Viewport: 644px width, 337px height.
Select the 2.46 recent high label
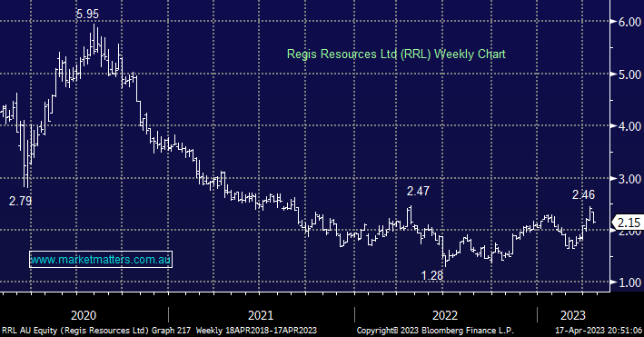click(583, 194)
